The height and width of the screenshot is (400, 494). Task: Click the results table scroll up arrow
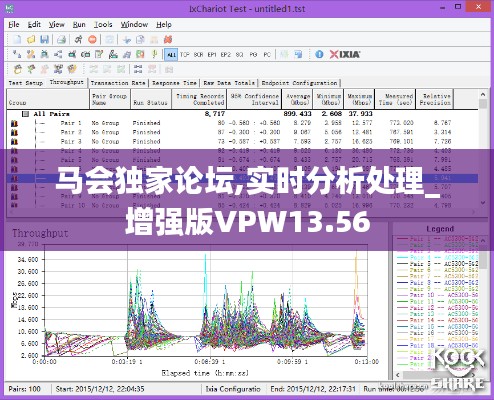(x=483, y=95)
